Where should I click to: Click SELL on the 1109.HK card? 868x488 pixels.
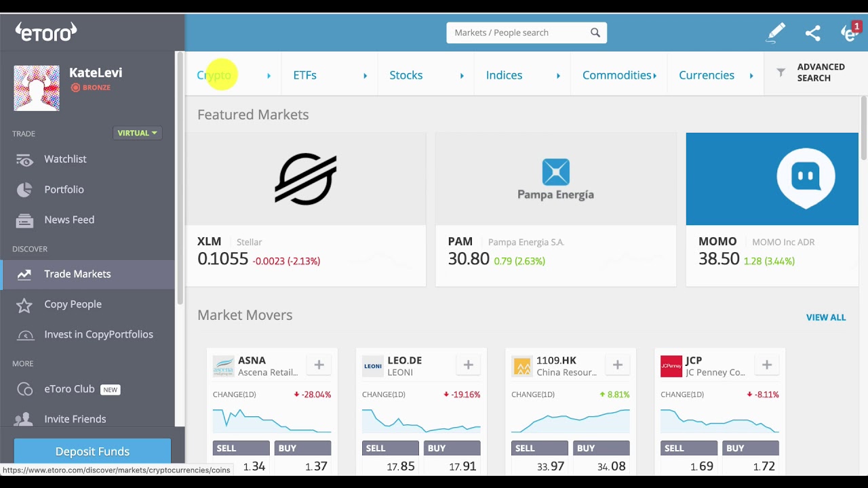pyautogui.click(x=539, y=448)
